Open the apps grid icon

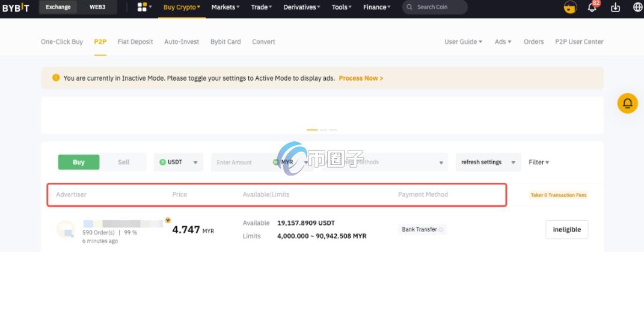click(142, 7)
